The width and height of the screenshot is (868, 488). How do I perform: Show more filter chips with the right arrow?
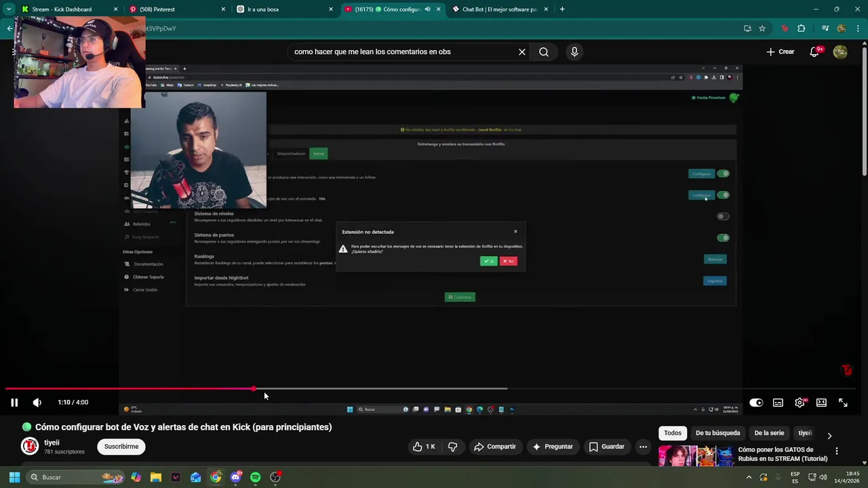click(829, 436)
